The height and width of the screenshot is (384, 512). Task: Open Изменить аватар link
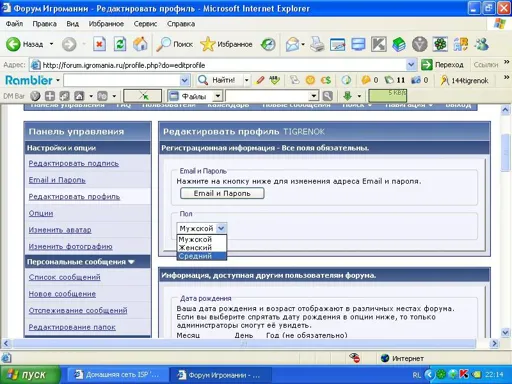60,230
